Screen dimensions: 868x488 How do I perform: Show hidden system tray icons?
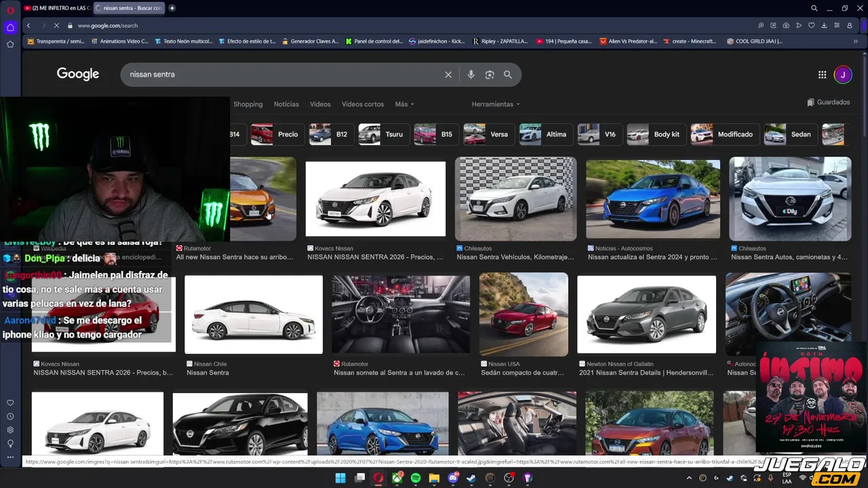[689, 478]
